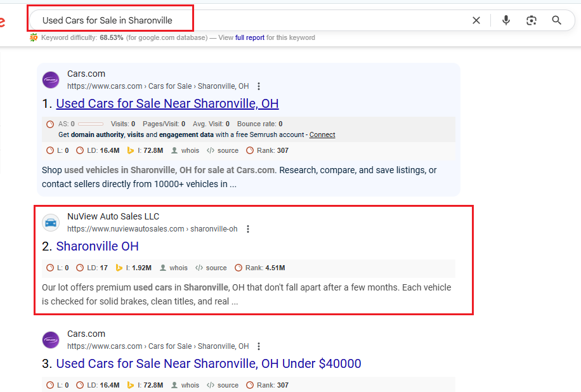Open 'Used Cars for Sale Near Sharonville, OH' result
This screenshot has height=392, width=581.
coord(167,103)
